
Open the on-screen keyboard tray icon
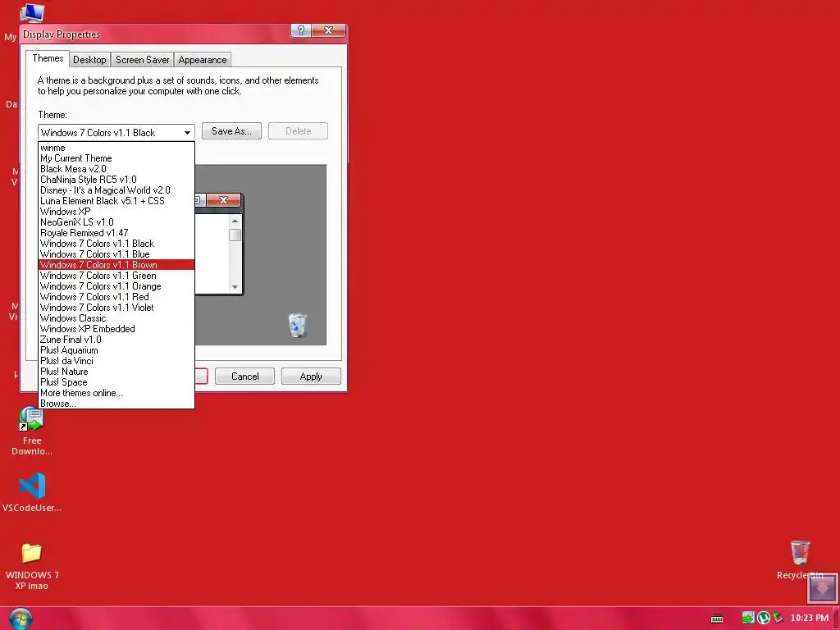click(x=717, y=619)
